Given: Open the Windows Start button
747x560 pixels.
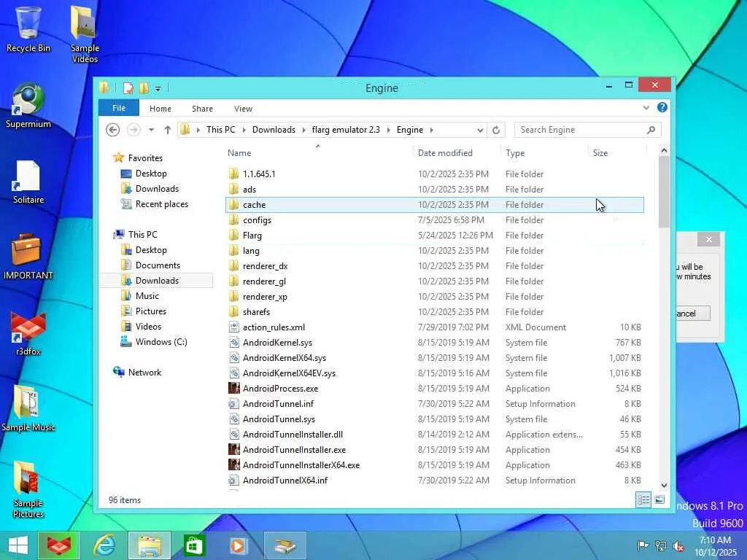Looking at the screenshot, I should [18, 545].
